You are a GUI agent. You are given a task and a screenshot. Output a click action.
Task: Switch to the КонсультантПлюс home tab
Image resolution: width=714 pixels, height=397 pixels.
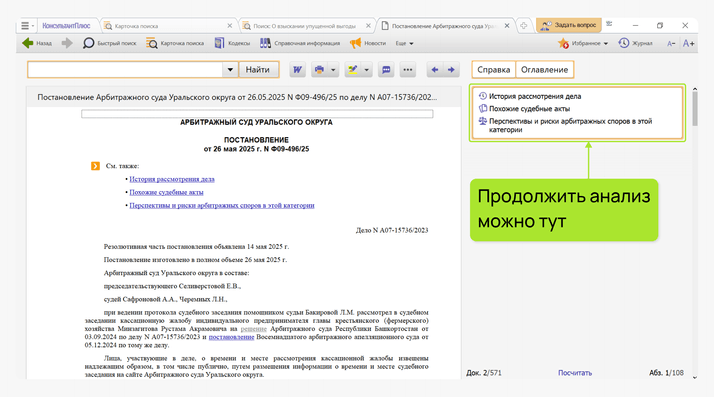pyautogui.click(x=66, y=26)
